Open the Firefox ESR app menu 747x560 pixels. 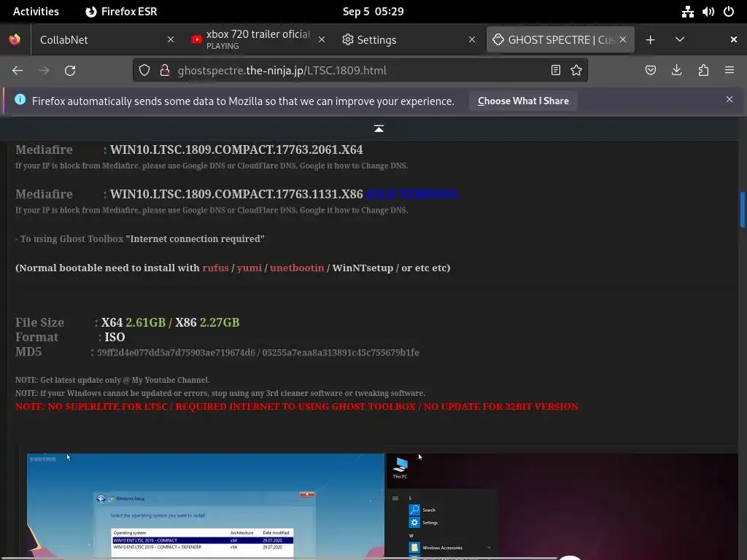click(121, 12)
